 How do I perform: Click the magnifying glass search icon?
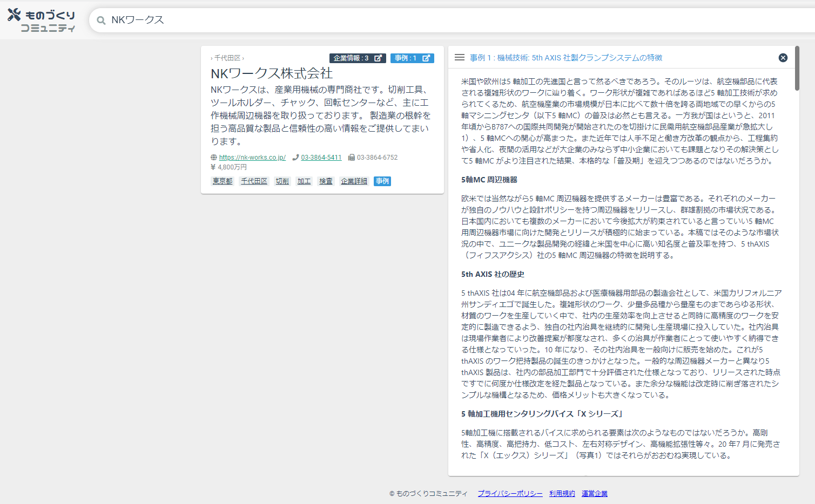[101, 21]
